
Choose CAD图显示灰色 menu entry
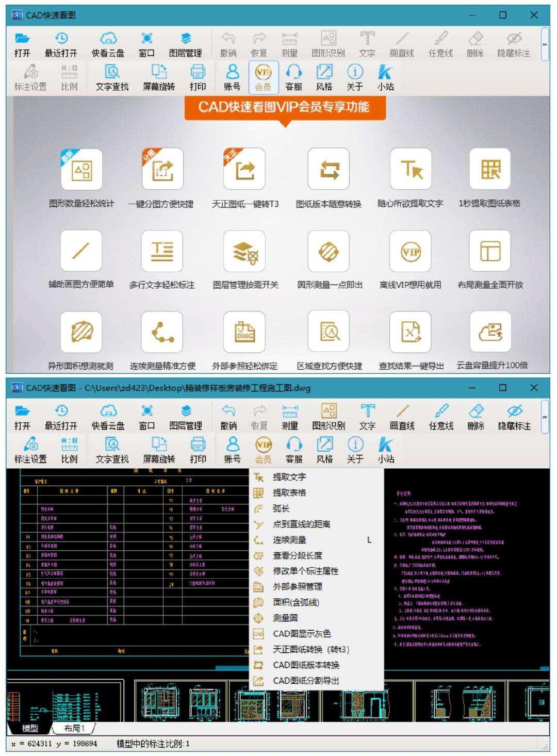point(317,633)
